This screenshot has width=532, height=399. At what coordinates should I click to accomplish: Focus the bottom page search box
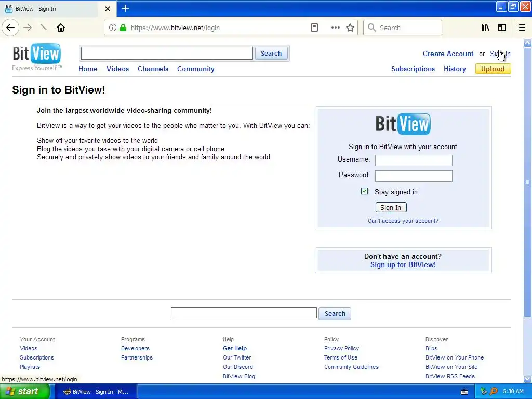(x=244, y=313)
